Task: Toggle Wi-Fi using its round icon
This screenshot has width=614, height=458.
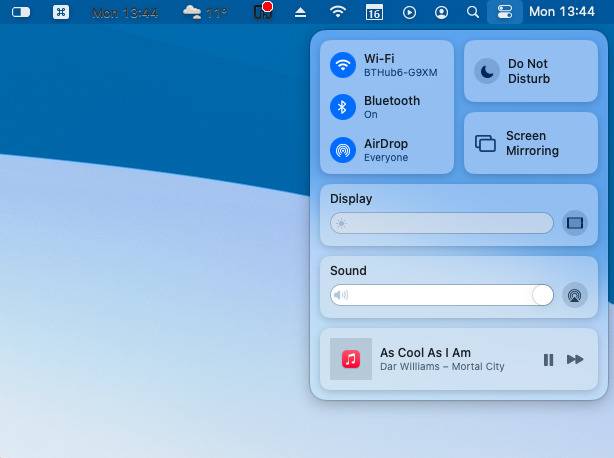Action: click(344, 65)
